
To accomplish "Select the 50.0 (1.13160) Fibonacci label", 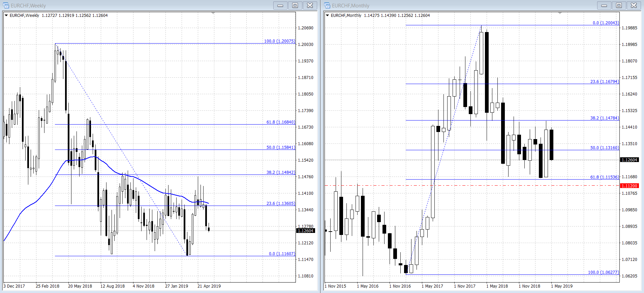I will 605,148.
